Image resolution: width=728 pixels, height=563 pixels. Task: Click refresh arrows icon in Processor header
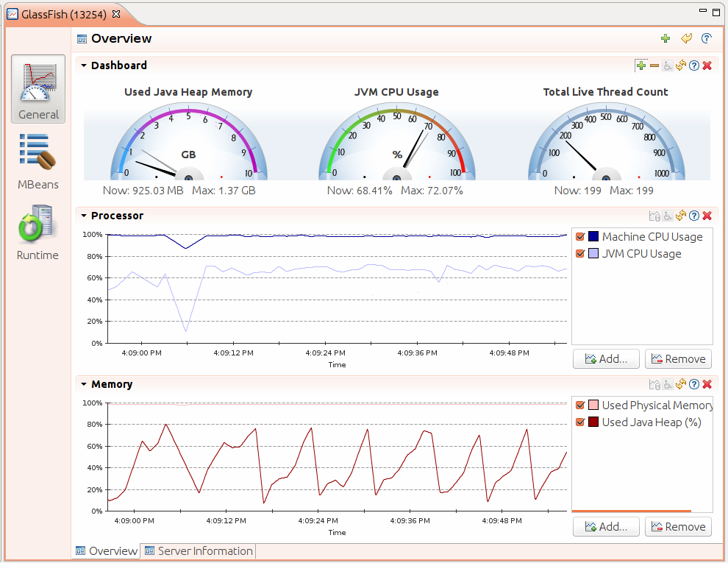[681, 216]
